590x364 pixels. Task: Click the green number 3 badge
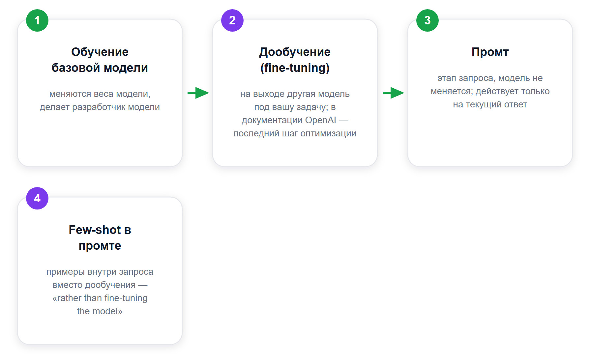(428, 20)
